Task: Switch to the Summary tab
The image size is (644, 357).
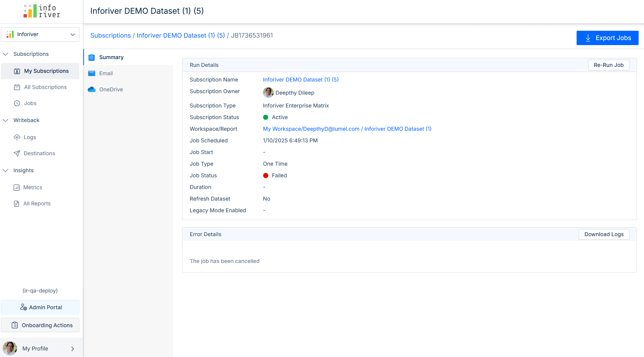Action: coord(129,57)
